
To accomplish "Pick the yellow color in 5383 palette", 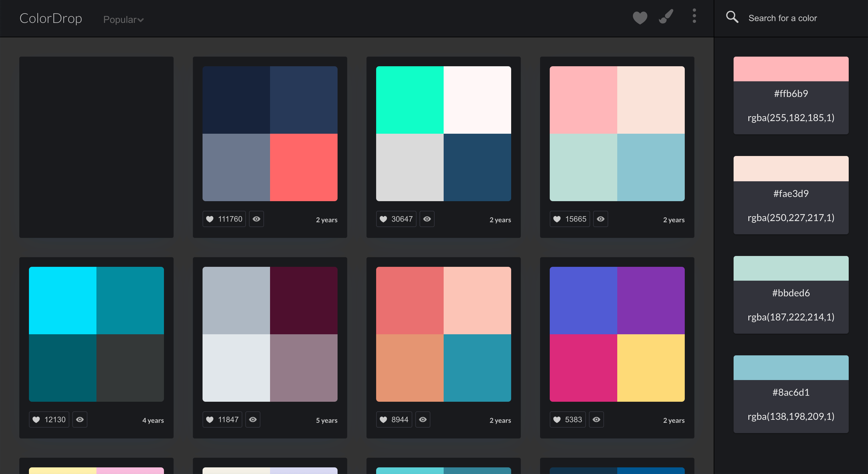I will (651, 368).
